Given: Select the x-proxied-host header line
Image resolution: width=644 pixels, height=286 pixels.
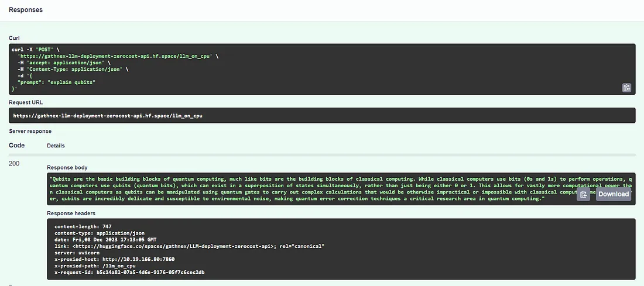Looking at the screenshot, I should pyautogui.click(x=115, y=259).
